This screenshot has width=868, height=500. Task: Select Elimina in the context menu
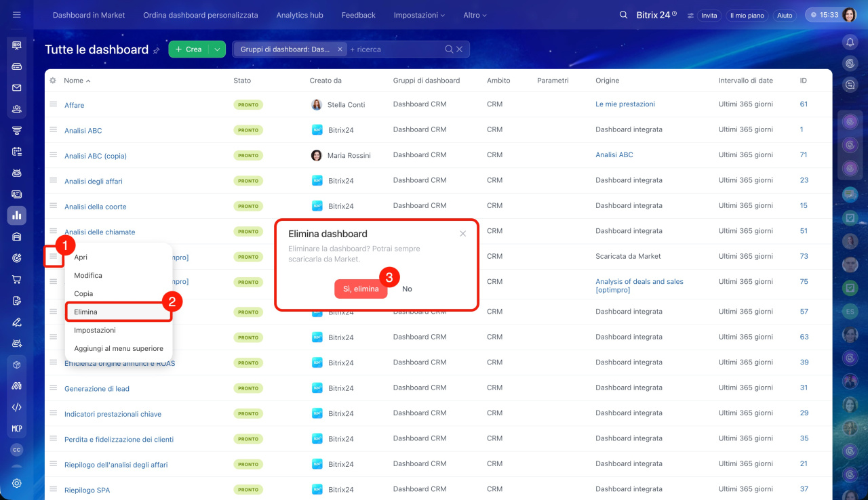pos(85,312)
